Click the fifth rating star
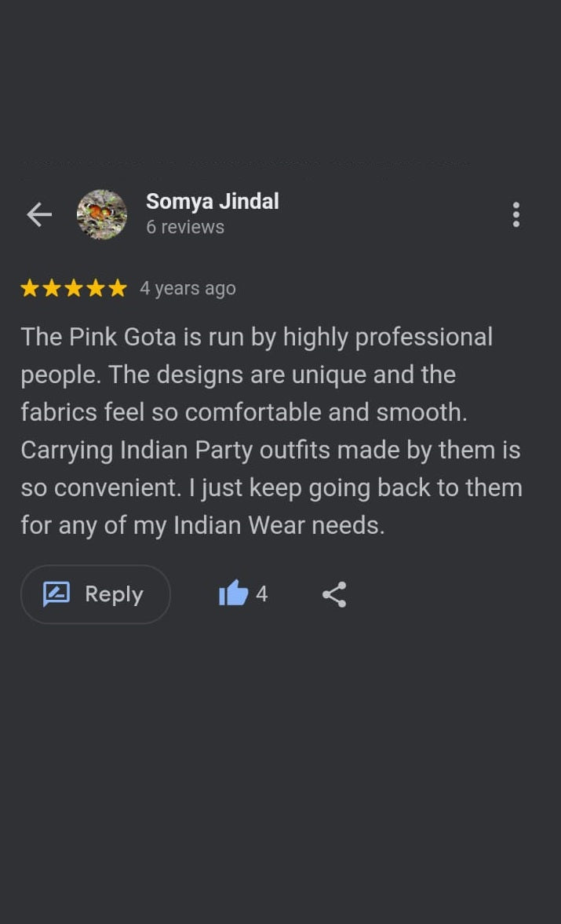This screenshot has height=924, width=561. pos(117,288)
